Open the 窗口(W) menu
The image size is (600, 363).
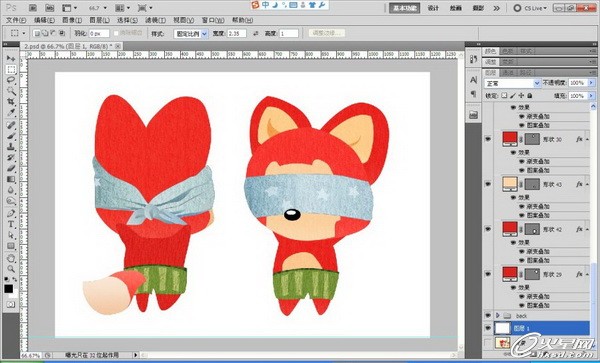pos(213,20)
